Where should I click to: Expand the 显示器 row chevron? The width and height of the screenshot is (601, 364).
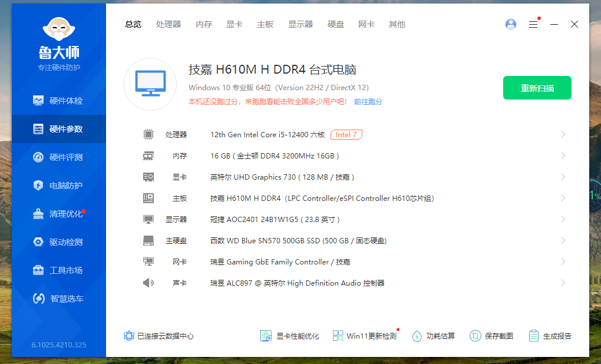[563, 219]
